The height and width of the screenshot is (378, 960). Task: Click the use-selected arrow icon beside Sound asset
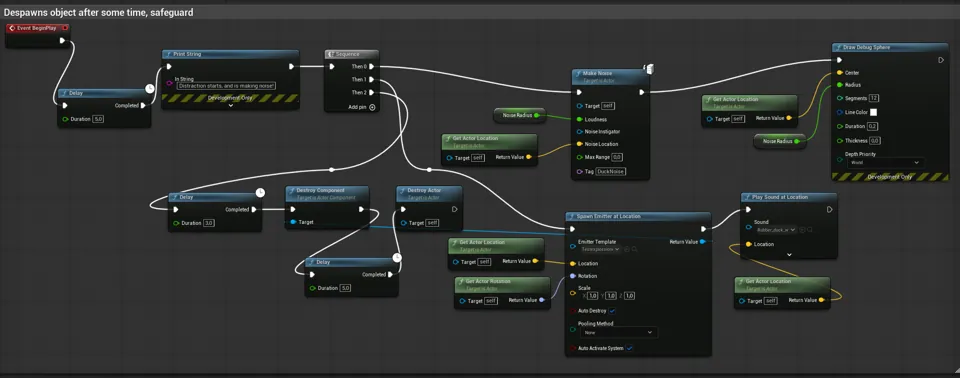(x=803, y=230)
